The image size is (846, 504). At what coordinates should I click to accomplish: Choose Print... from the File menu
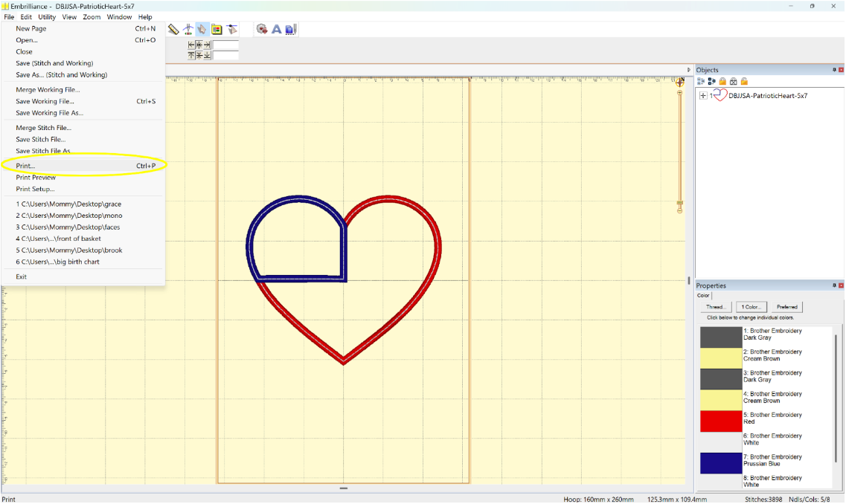[25, 166]
